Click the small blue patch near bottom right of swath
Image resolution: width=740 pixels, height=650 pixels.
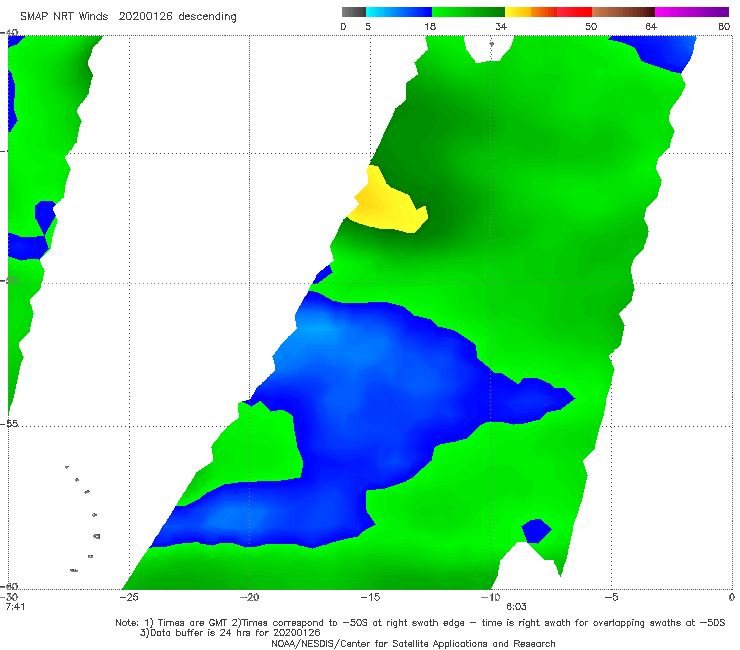click(x=536, y=531)
